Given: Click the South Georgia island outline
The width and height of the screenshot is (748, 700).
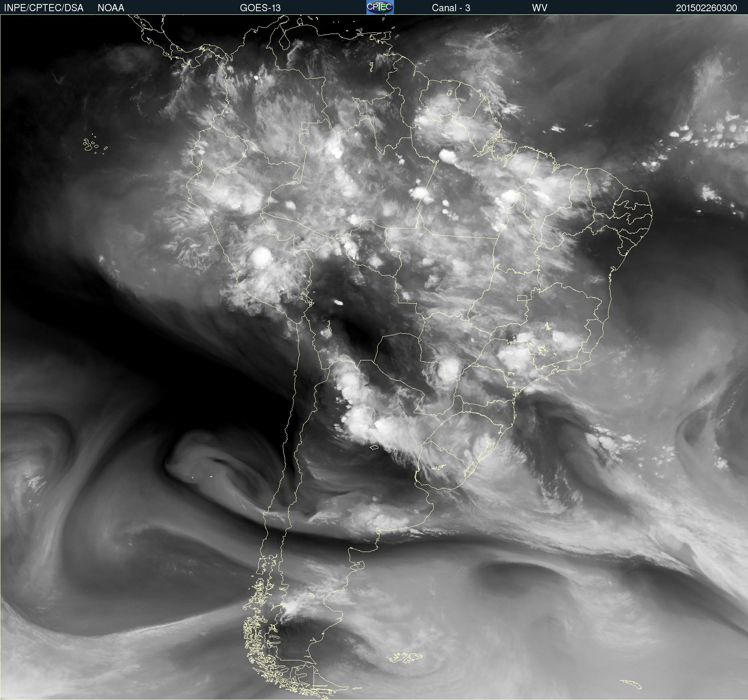Looking at the screenshot, I should click(632, 684).
